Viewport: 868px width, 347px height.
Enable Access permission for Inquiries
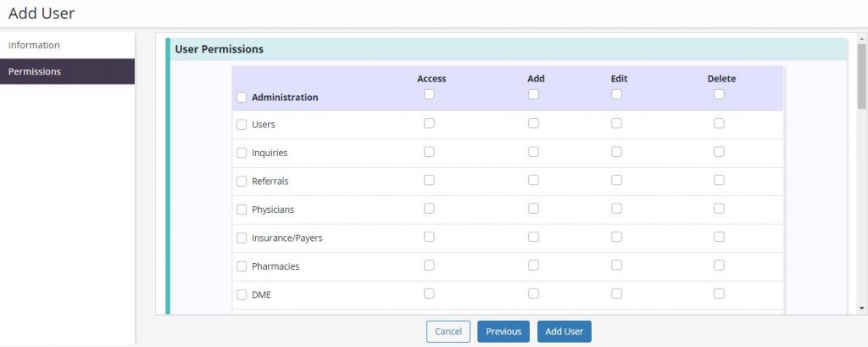(429, 152)
